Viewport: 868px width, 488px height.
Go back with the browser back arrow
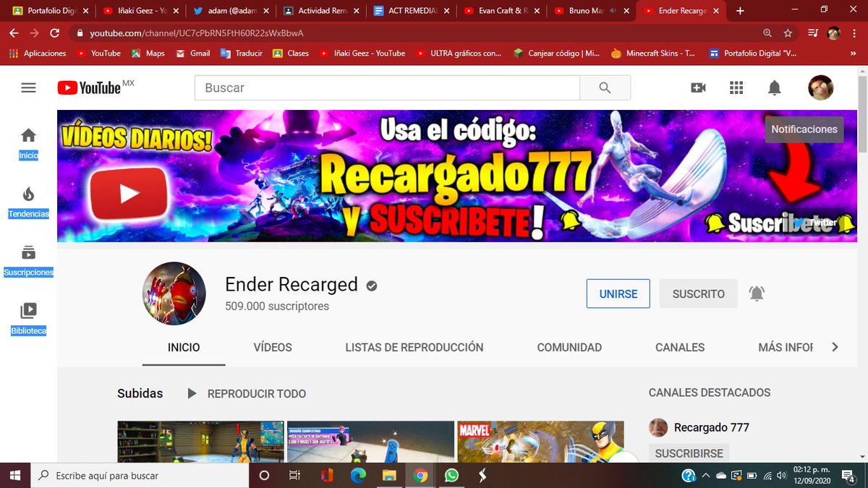pos(14,33)
